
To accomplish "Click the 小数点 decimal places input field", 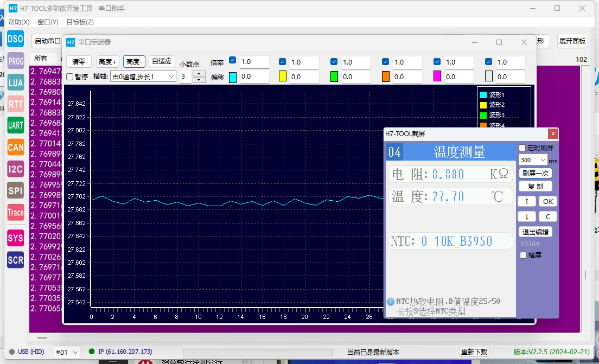I will pos(186,76).
